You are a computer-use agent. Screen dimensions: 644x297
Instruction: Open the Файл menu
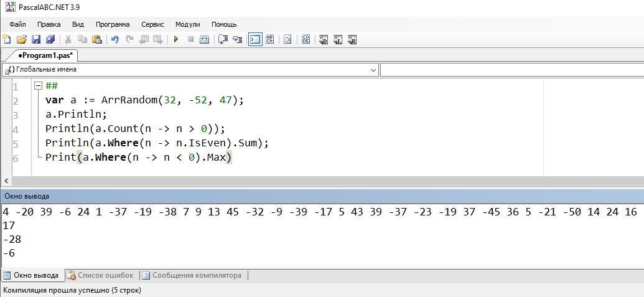point(17,24)
